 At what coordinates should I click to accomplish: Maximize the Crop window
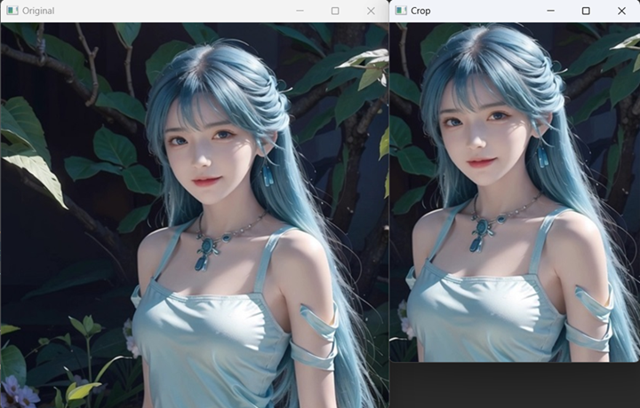586,11
